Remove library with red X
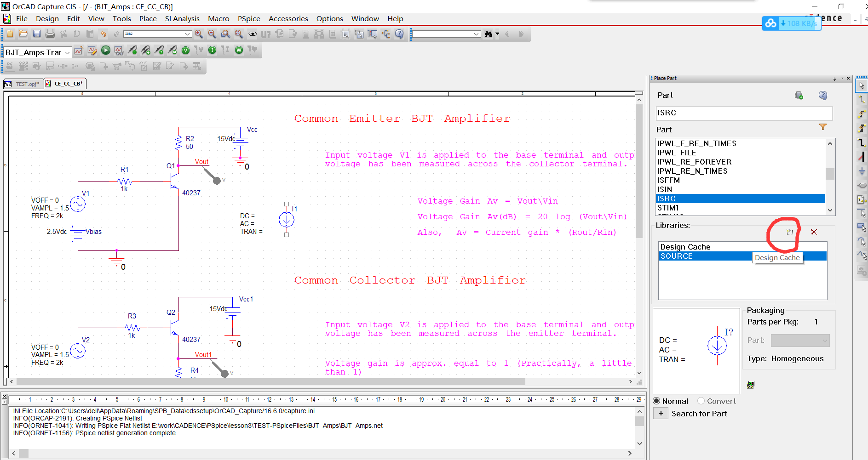Viewport: 868px width, 460px height. click(x=814, y=232)
